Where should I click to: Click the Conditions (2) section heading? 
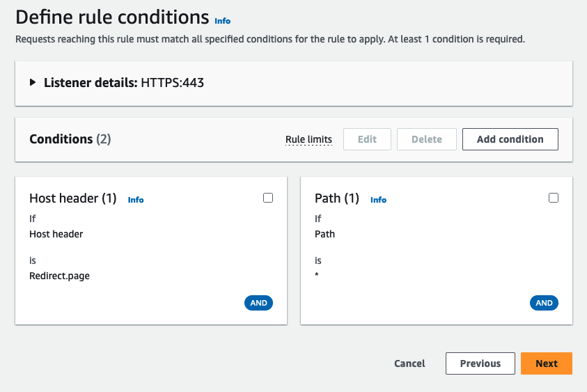tap(70, 139)
